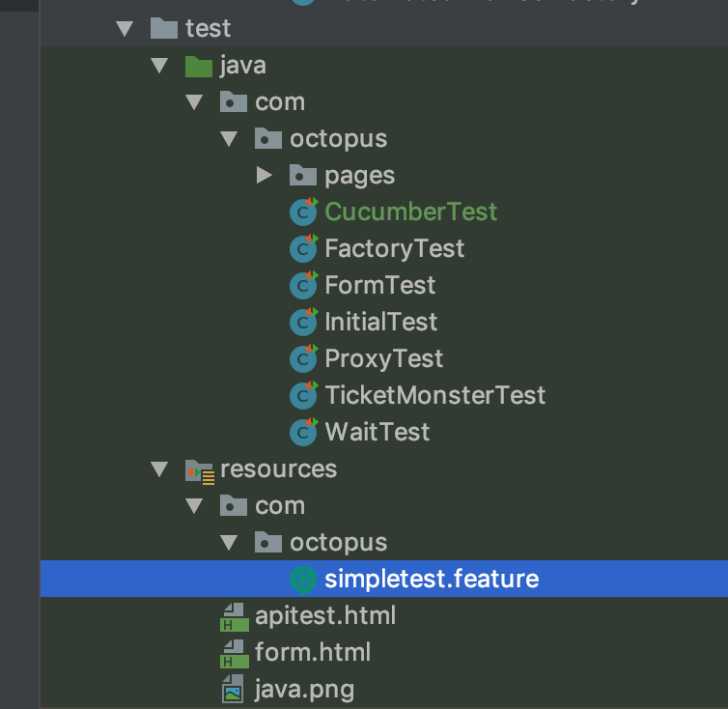Click the green java source folder icon
This screenshot has height=709, width=728.
(199, 66)
